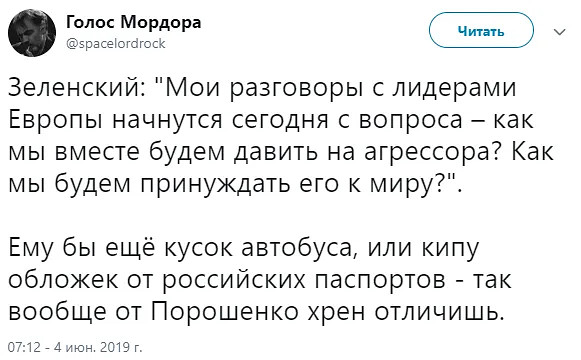
Task: Click the Зеленский quote paragraph
Action: [x=281, y=136]
